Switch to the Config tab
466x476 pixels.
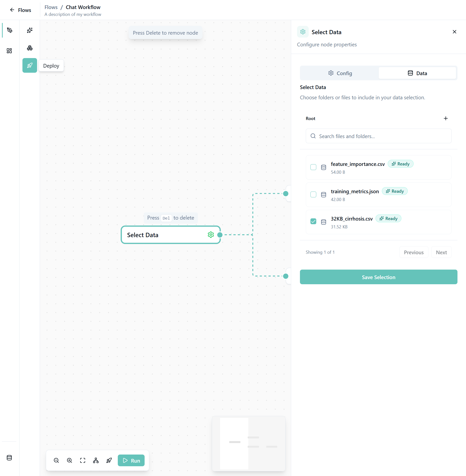pos(340,73)
